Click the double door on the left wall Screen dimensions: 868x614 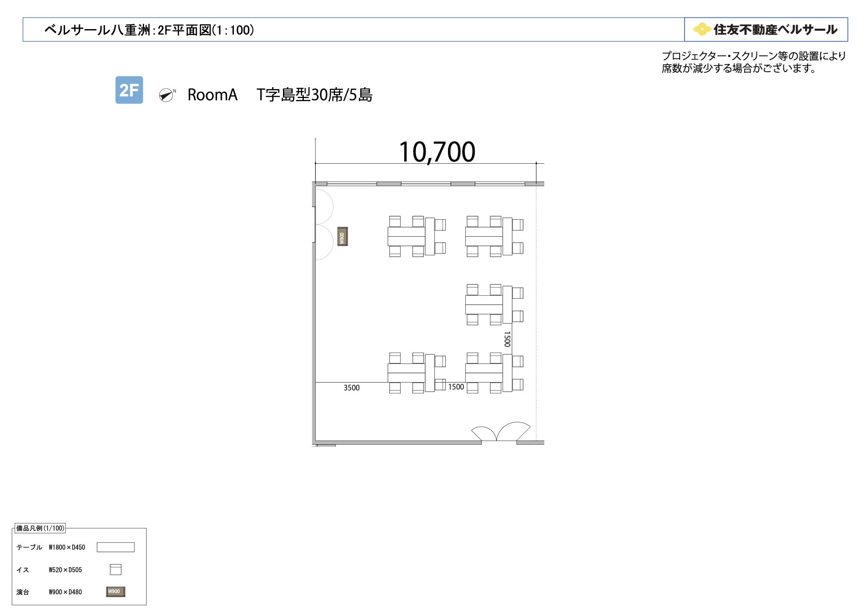[324, 224]
